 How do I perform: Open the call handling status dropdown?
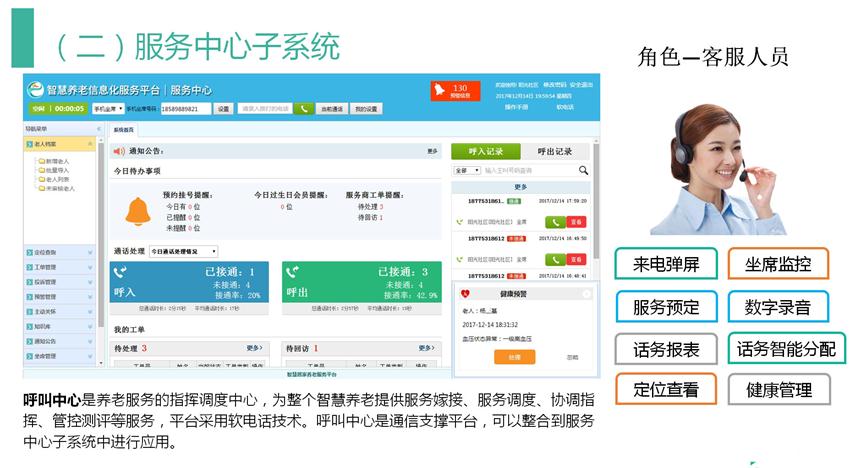click(x=182, y=252)
